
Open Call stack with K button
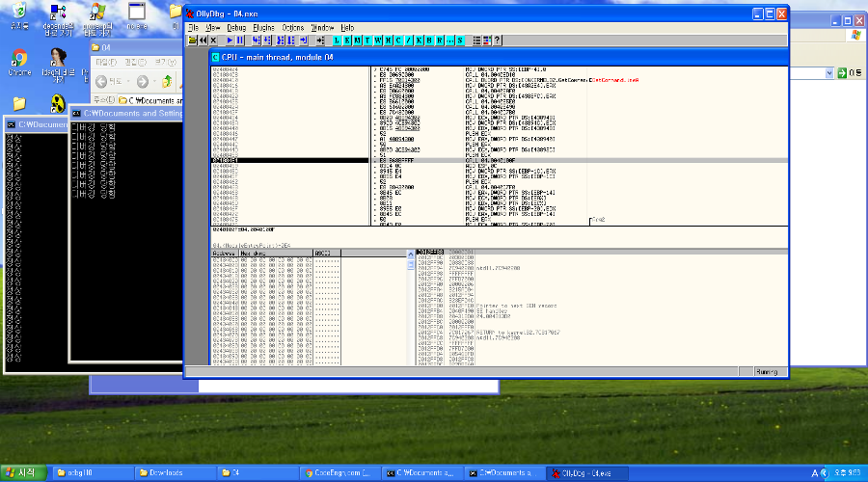point(420,40)
